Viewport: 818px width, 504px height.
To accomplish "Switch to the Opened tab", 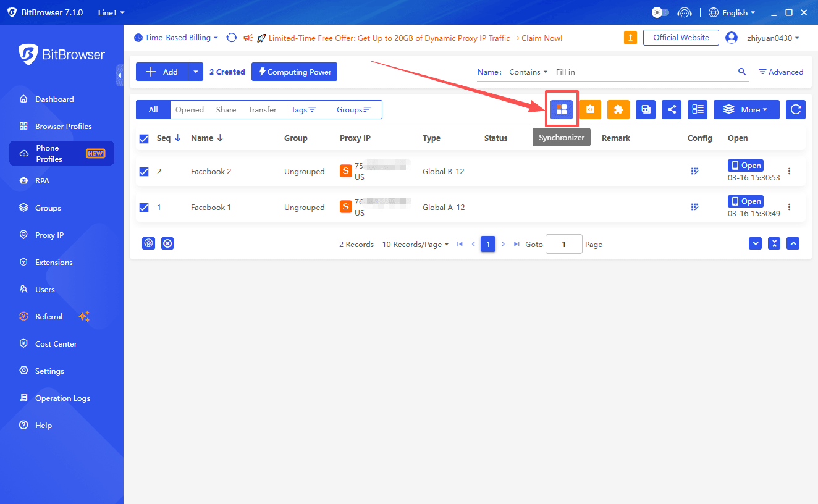I will 189,109.
